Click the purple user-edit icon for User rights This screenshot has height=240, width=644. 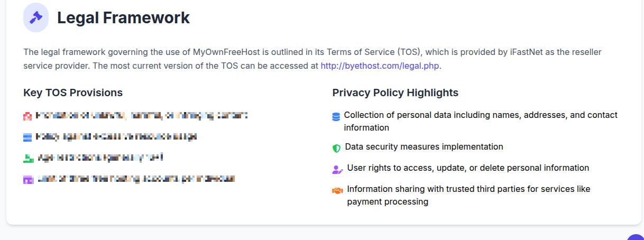click(337, 170)
